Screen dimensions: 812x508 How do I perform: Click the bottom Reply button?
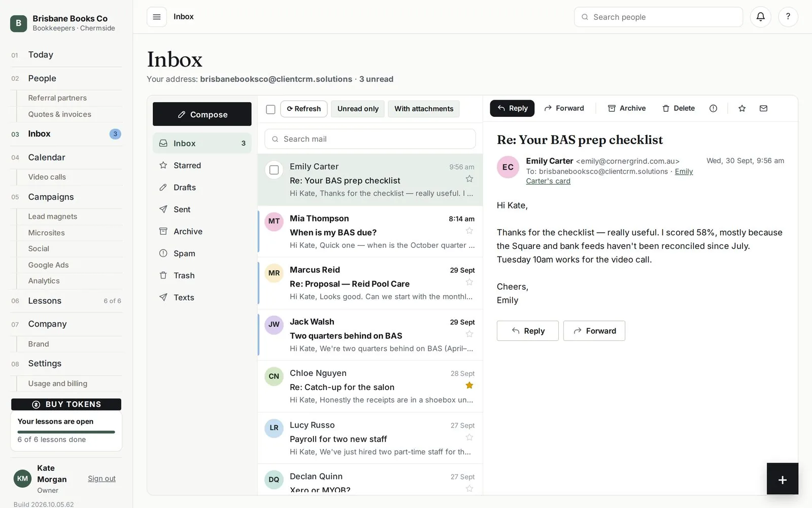tap(528, 331)
